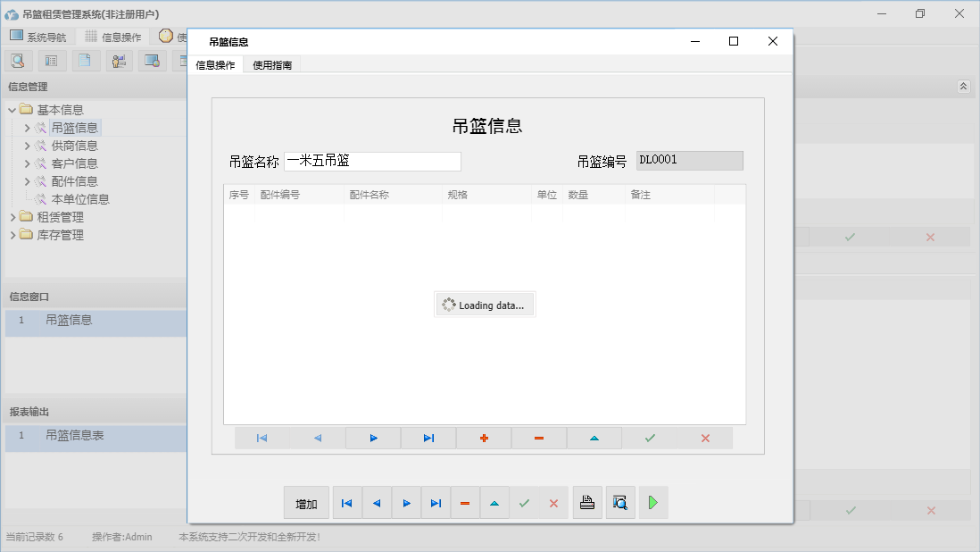Viewport: 980px width, 552px height.
Task: Open the print preview icon
Action: [620, 503]
